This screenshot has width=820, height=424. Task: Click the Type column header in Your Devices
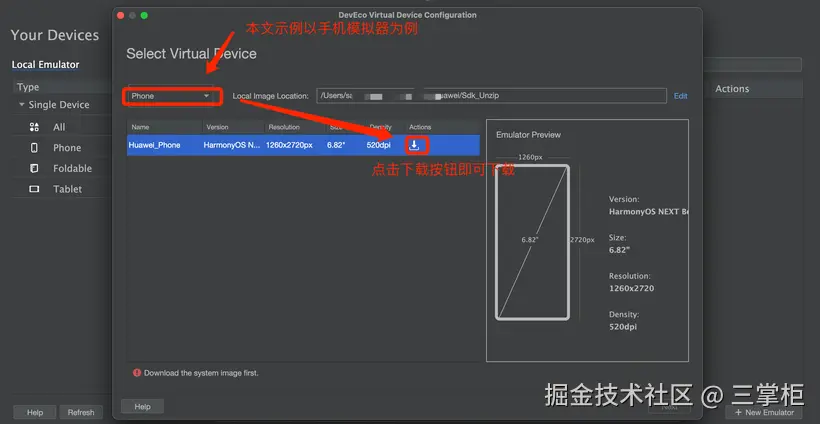pos(28,87)
